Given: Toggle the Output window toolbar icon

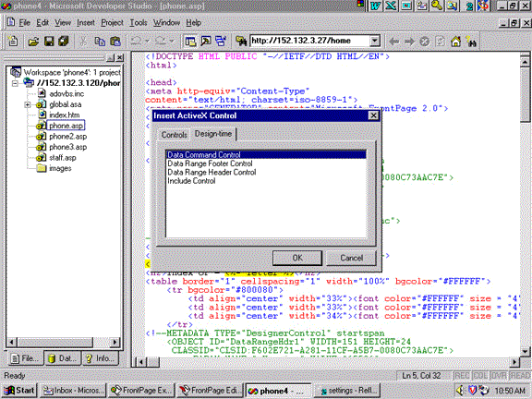Looking at the screenshot, I should [x=206, y=42].
